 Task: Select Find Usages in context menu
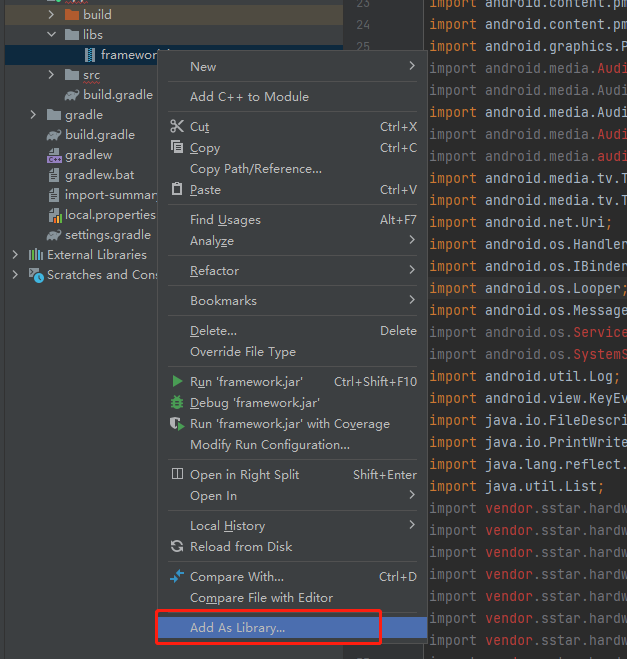[292, 219]
